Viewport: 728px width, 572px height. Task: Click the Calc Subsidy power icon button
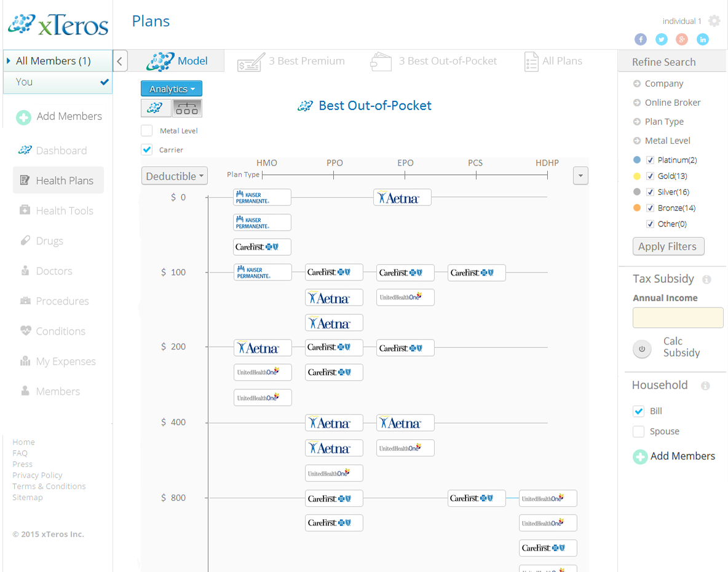click(642, 349)
